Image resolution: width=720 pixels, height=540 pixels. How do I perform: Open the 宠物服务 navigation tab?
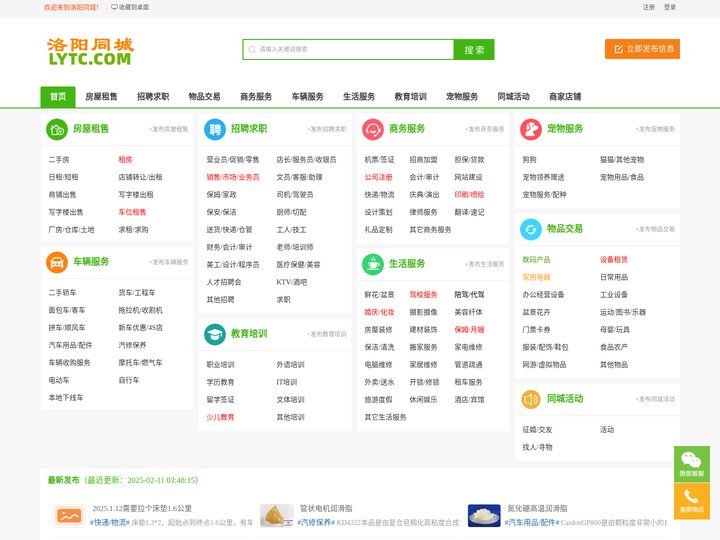(x=462, y=96)
